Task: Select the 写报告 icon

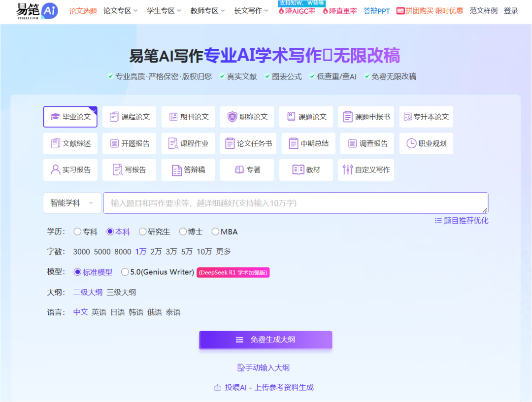Action: 117,169
